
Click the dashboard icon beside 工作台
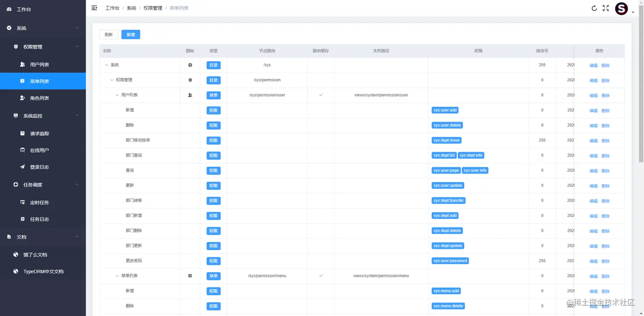[9, 9]
